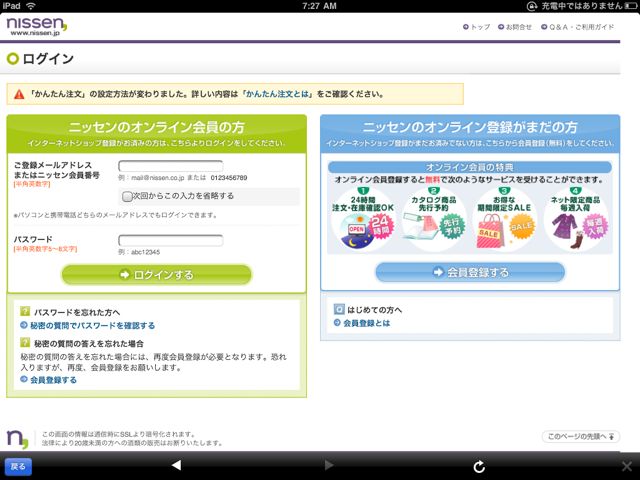Tap the rotation lock icon in status bar
640x480 pixels.
[x=532, y=6]
